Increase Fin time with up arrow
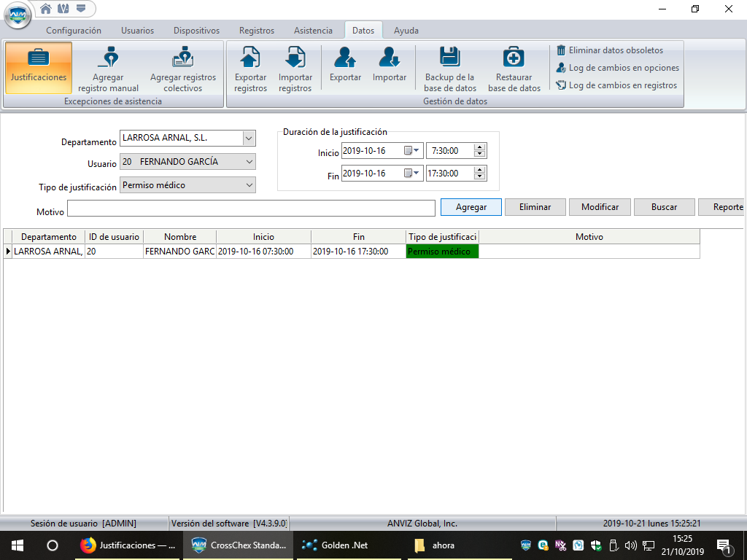The image size is (747, 560). (x=480, y=170)
